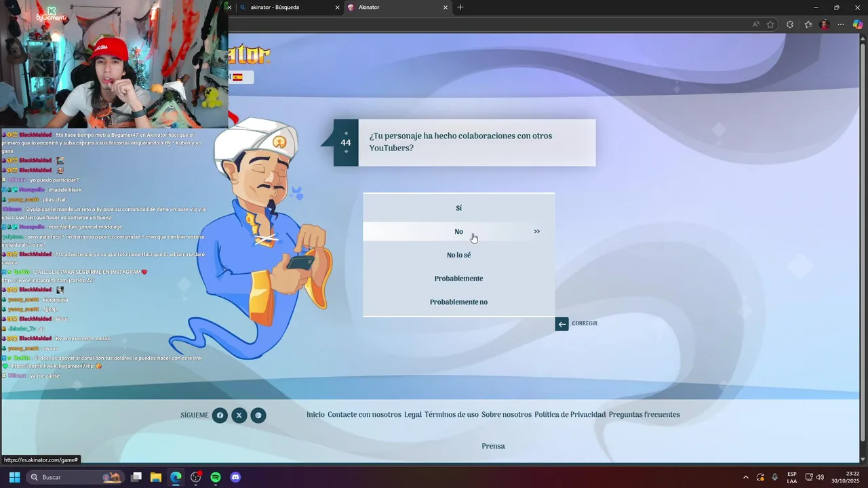
Task: Show hidden system tray icons
Action: coord(746,477)
